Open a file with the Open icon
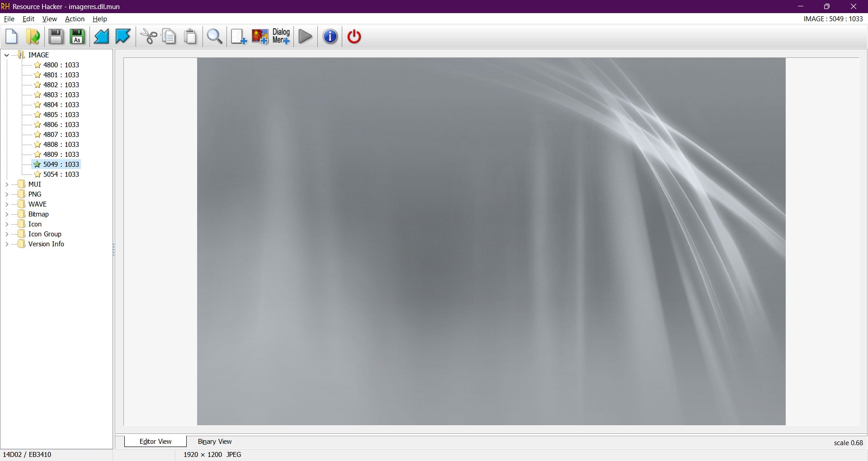 point(33,37)
